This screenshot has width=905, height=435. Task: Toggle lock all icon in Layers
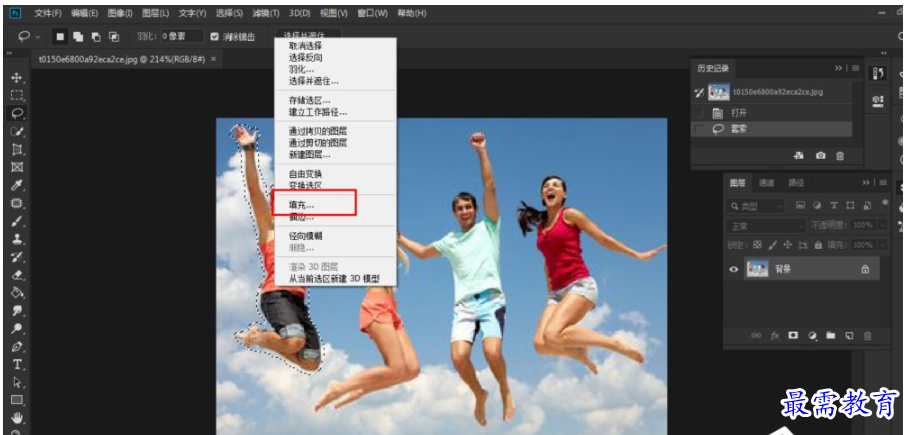tap(817, 245)
